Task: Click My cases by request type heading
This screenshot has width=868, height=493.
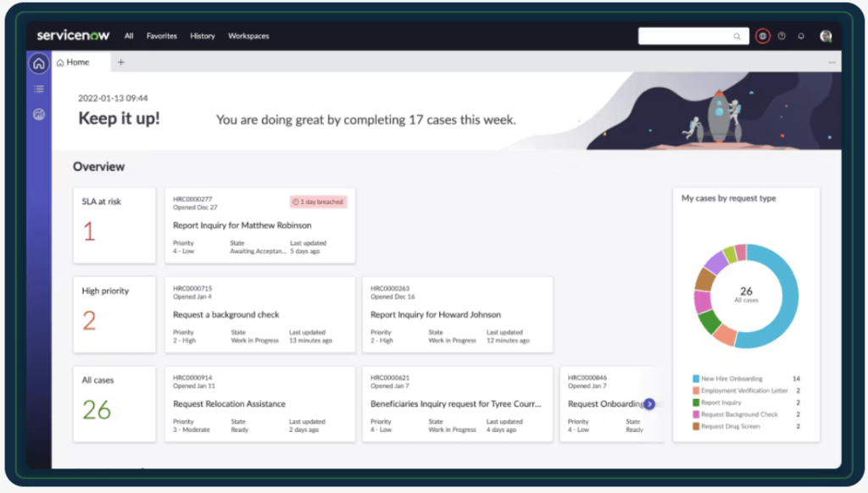Action: point(728,198)
